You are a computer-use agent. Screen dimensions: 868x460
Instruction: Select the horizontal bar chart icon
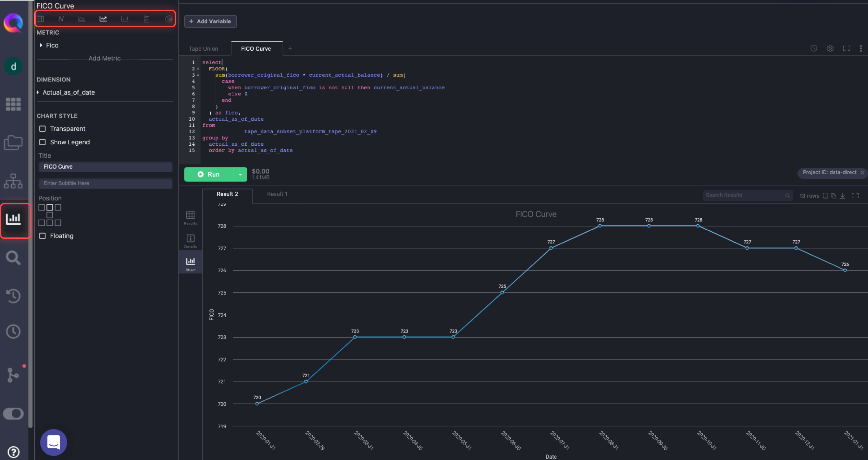pos(146,19)
